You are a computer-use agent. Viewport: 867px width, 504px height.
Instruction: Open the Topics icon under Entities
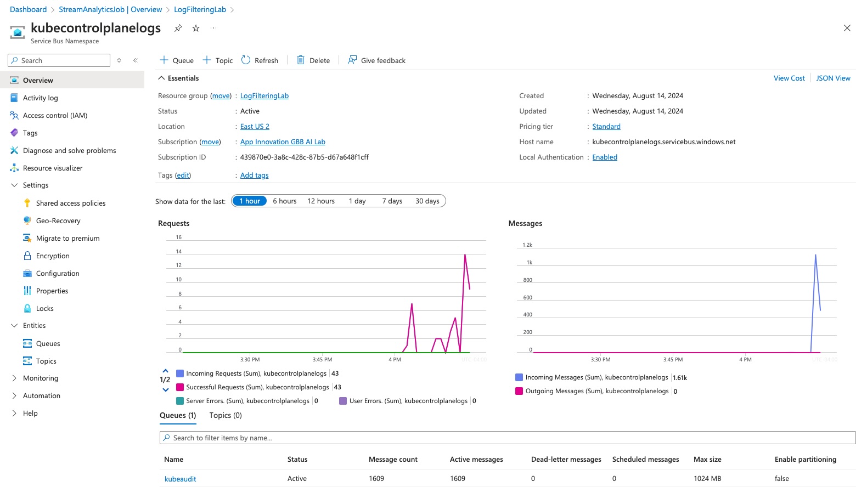(x=27, y=361)
